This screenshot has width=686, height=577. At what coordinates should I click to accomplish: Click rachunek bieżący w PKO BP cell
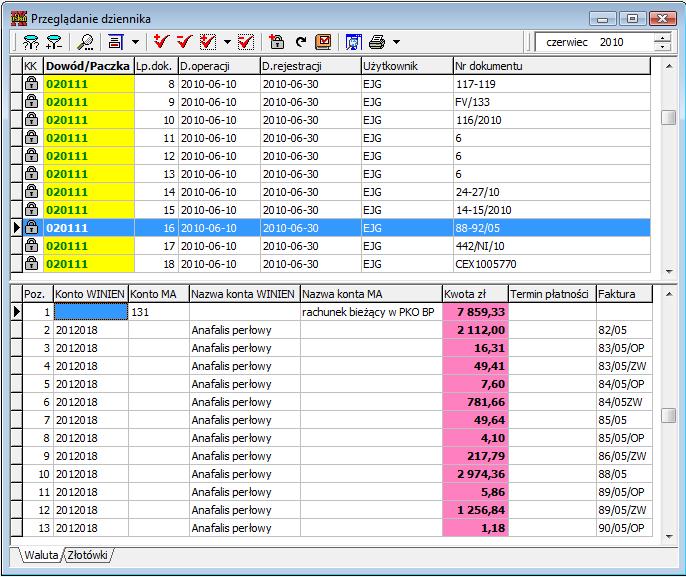[x=371, y=312]
